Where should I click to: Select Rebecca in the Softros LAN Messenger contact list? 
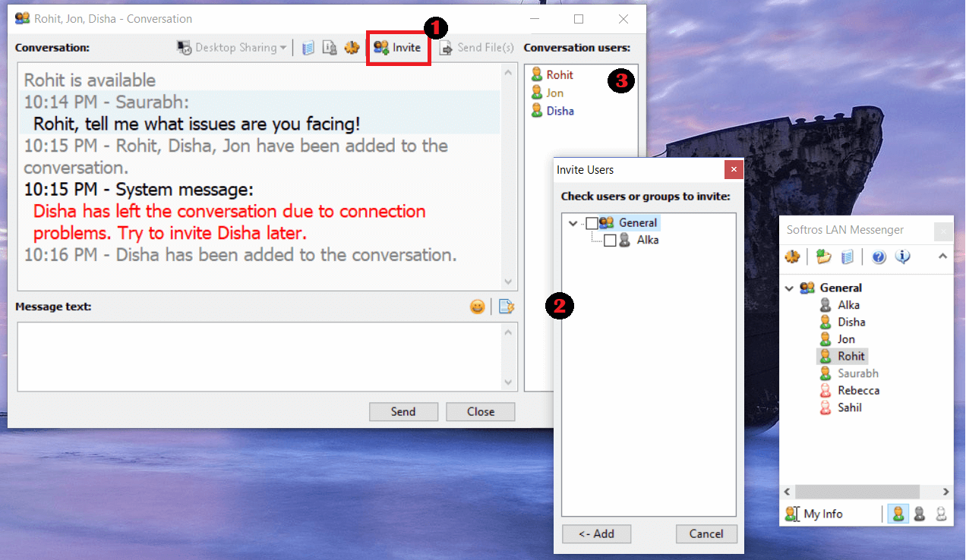[x=850, y=392]
